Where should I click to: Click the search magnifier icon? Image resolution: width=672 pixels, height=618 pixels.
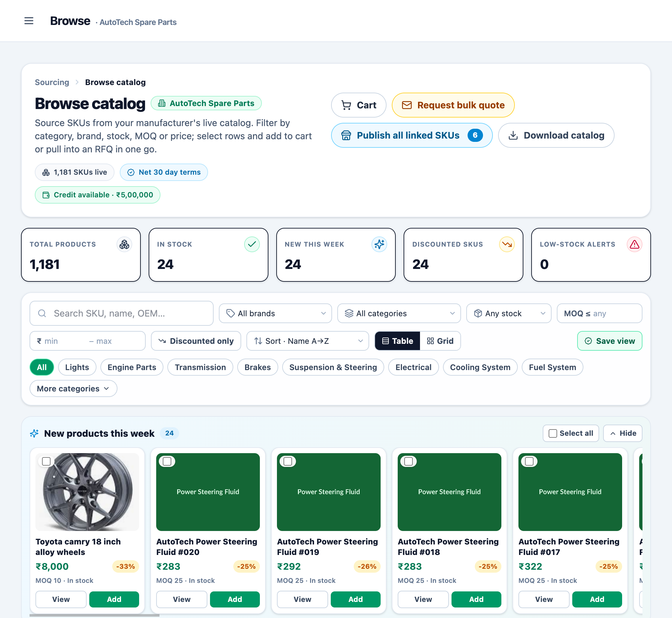click(42, 314)
